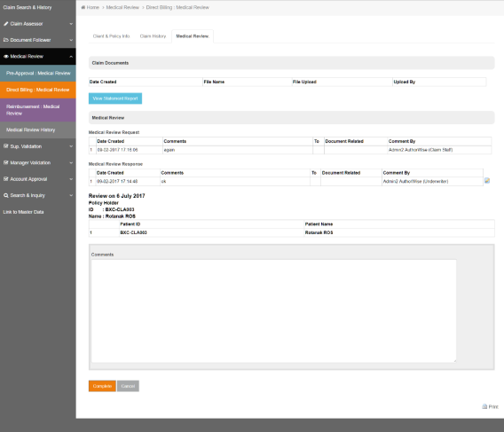
Task: Open Reimbursement : Medical Review
Action: [38, 110]
